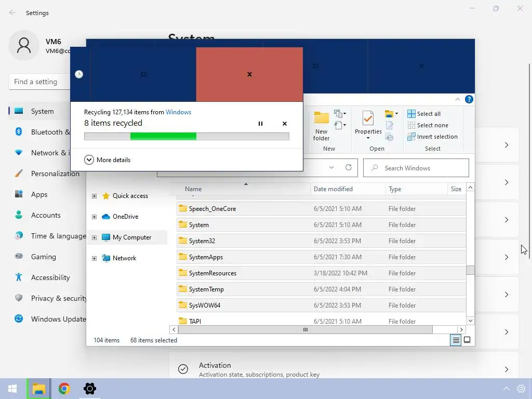This screenshot has height=399, width=532.
Task: Go back in Settings window
Action: click(x=12, y=12)
